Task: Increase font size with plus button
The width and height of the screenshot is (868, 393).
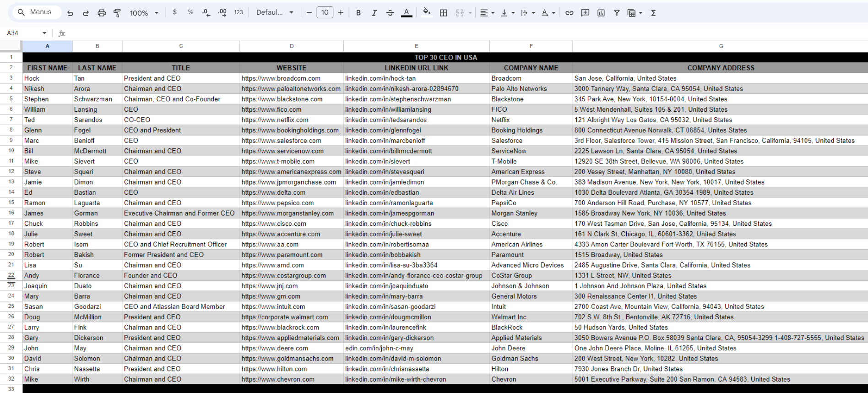Action: [341, 12]
